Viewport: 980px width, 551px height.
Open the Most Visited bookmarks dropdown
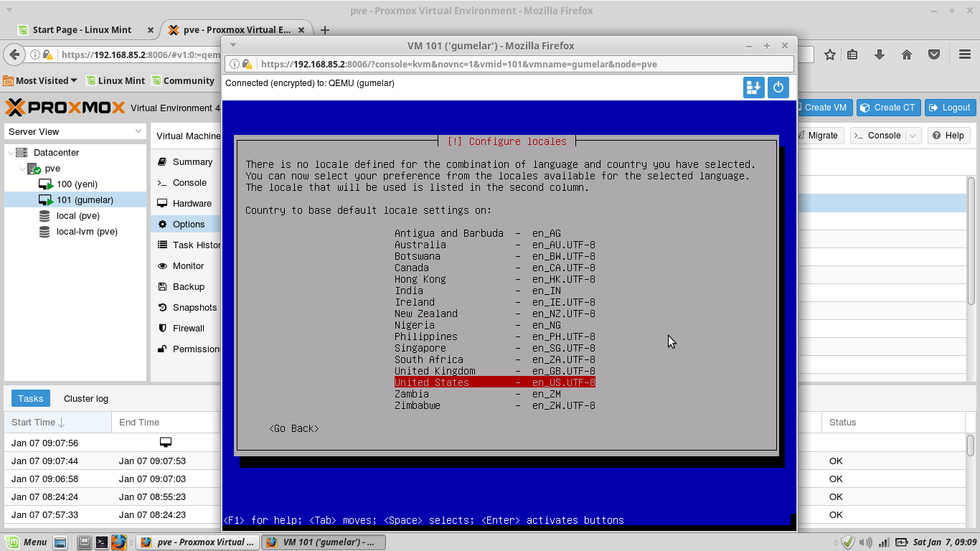point(40,81)
